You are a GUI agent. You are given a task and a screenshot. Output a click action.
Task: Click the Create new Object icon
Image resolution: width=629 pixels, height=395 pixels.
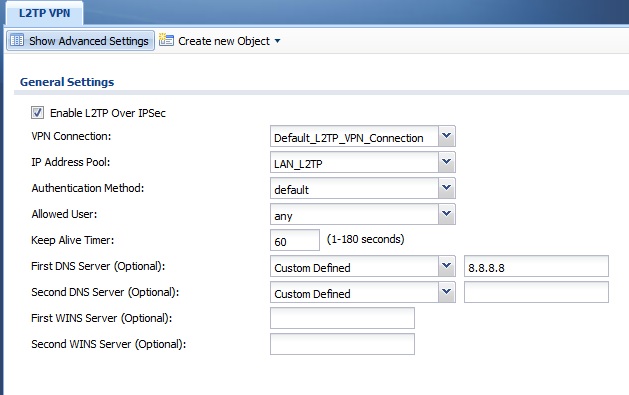[x=166, y=40]
